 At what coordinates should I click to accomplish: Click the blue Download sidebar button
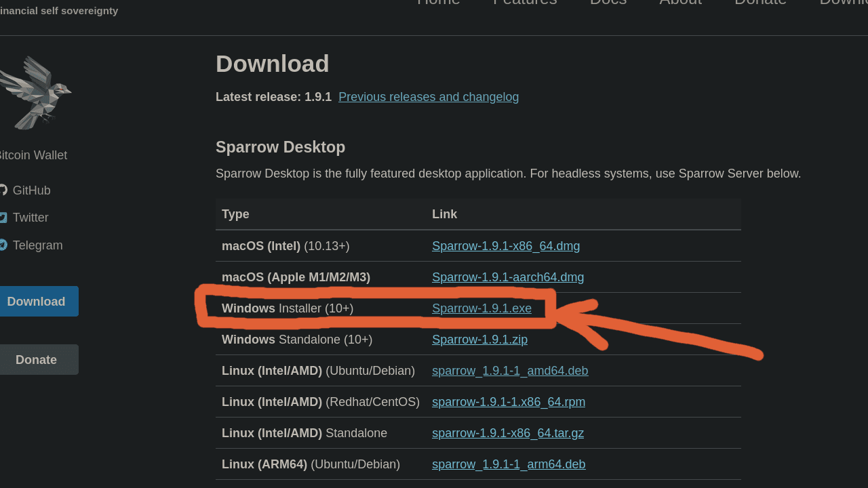click(39, 301)
